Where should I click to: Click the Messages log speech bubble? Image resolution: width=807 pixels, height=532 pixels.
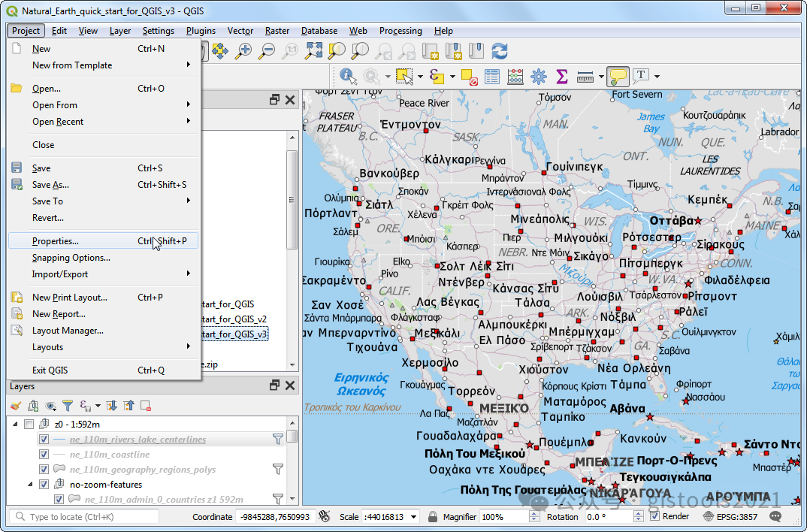click(775, 516)
